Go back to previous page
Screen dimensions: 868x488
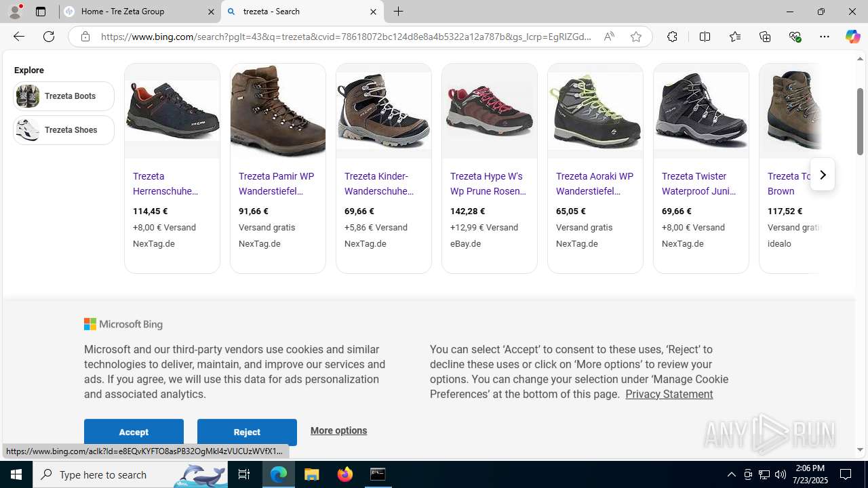pos(19,37)
